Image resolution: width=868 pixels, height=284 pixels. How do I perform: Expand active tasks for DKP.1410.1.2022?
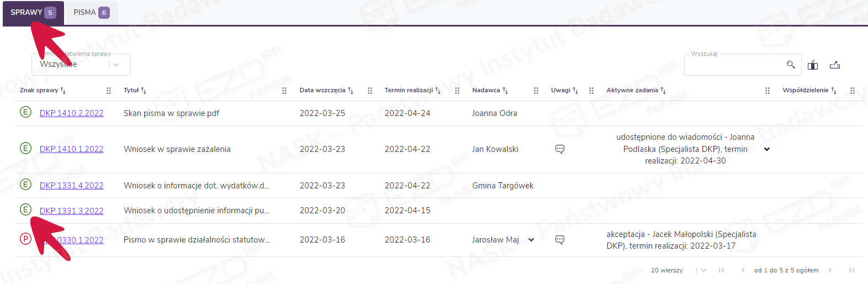(x=767, y=149)
